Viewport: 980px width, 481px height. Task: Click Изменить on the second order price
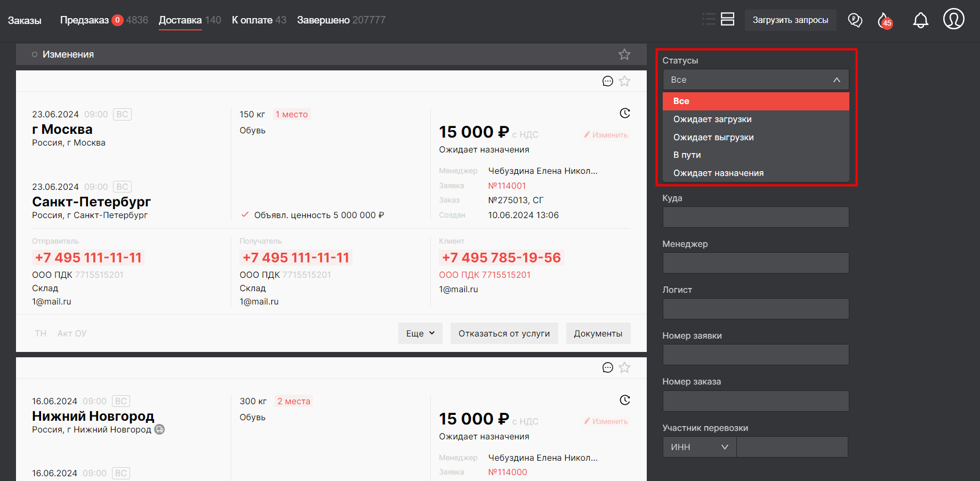(x=606, y=421)
